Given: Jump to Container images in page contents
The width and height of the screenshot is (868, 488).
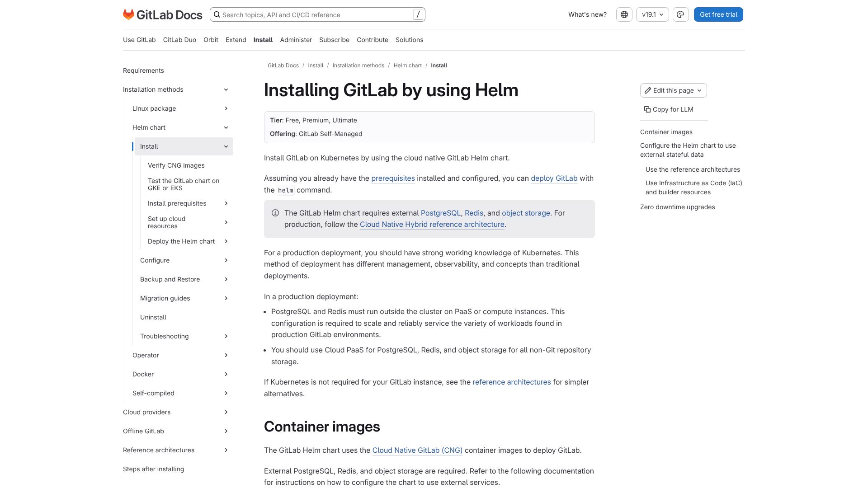Looking at the screenshot, I should pos(666,132).
